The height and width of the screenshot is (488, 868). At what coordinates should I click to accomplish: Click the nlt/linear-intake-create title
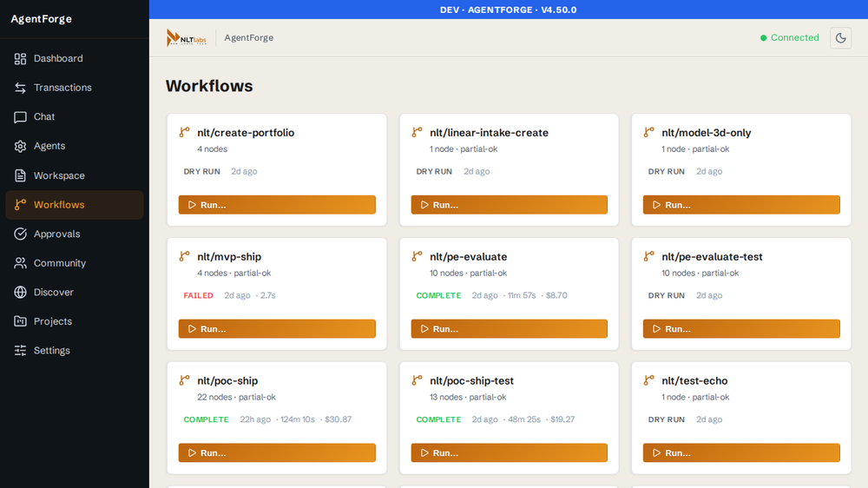[489, 133]
